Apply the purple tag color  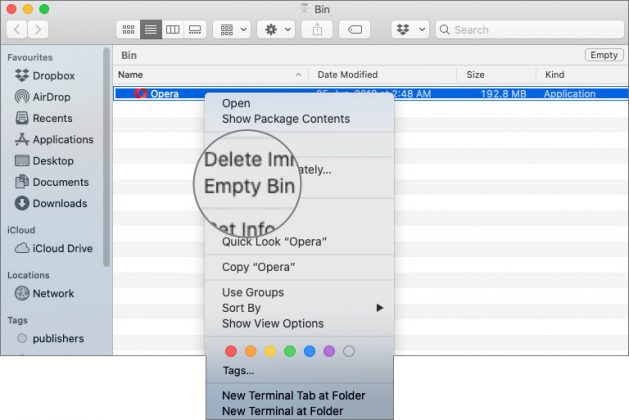329,351
